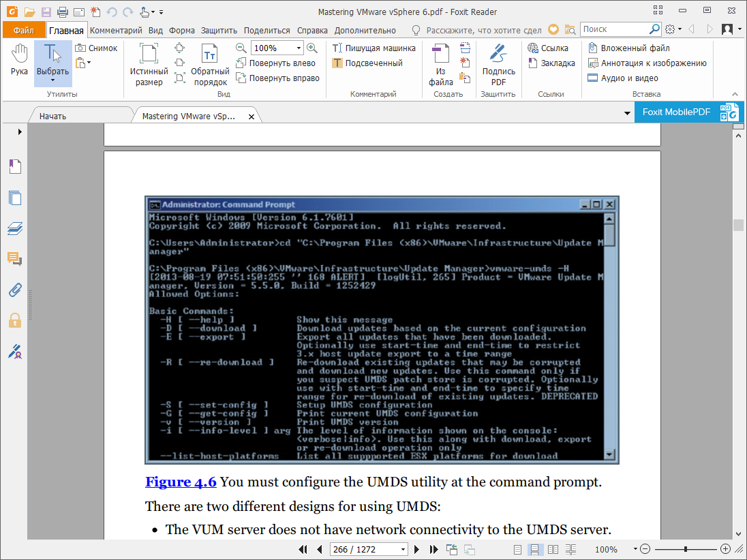Open the page number dropdown 266 / 1272
The height and width of the screenshot is (560, 747).
[403, 549]
